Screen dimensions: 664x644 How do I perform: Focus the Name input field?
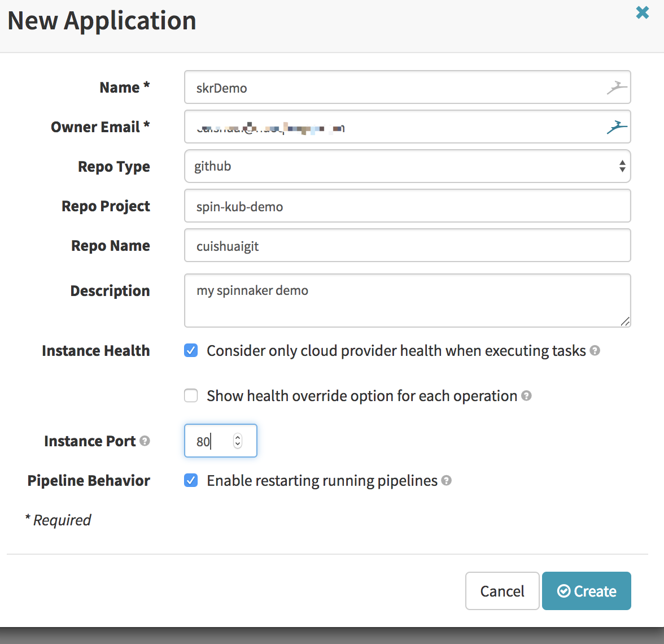click(395, 88)
